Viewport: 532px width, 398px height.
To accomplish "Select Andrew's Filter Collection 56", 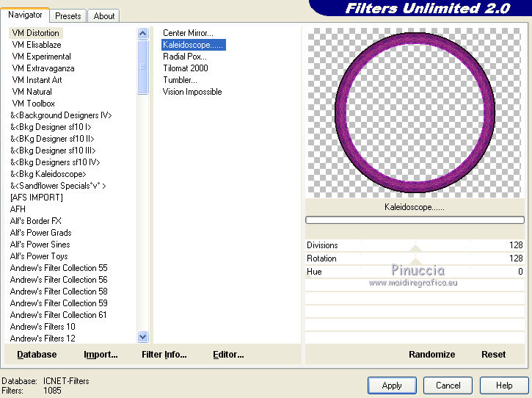I will 59,280.
